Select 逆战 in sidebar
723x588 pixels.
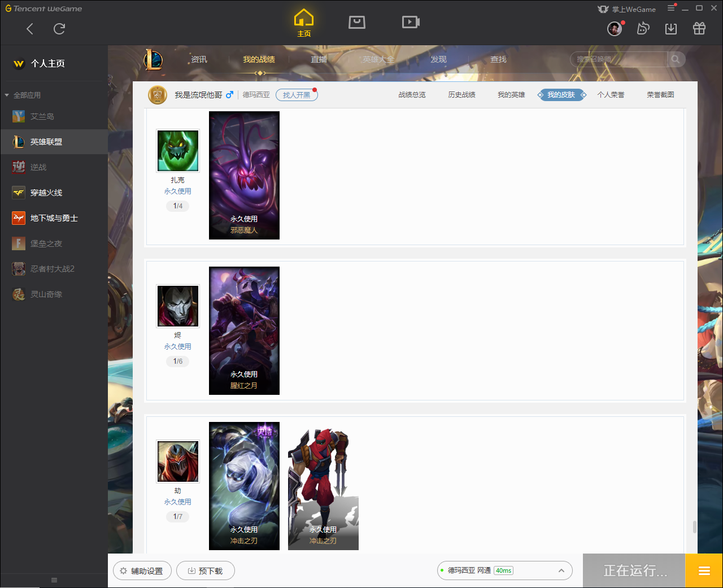[54, 167]
